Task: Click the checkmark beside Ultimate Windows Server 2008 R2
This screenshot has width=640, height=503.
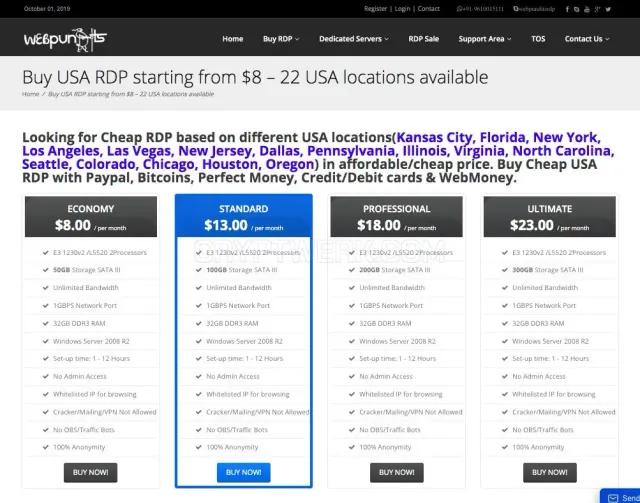Action: pos(505,341)
